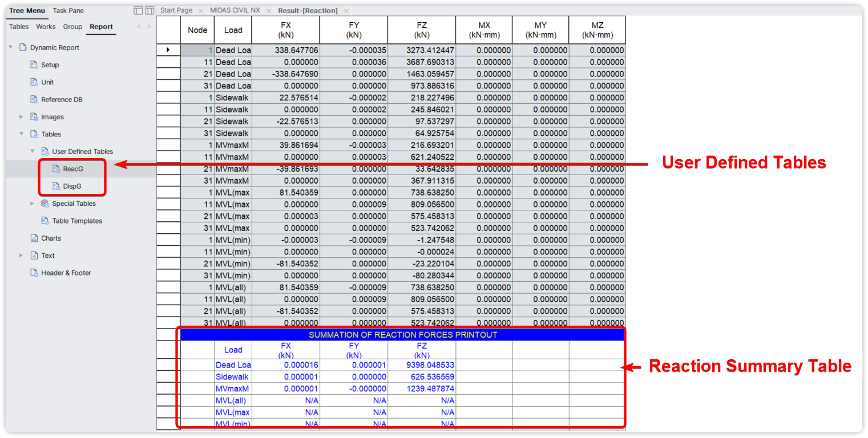Click the split-pane layout icon beside Task Pane

coord(150,10)
